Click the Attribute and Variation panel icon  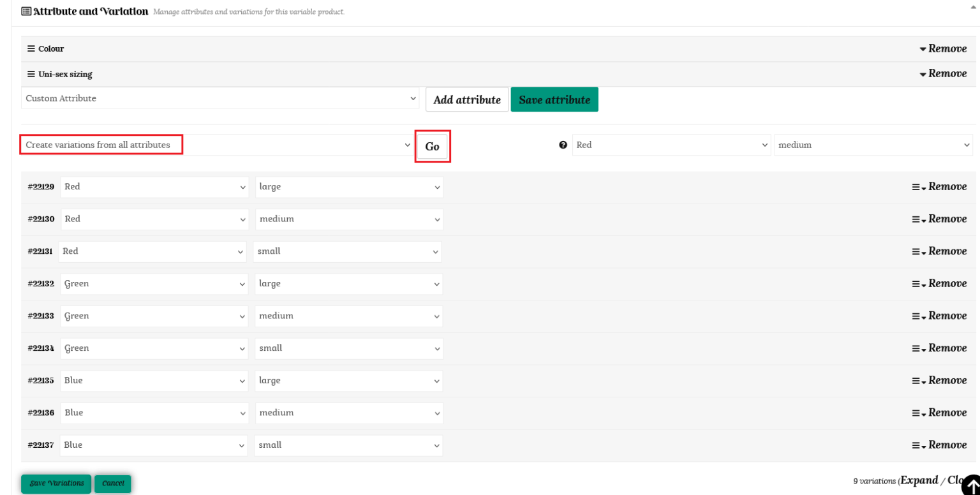26,11
